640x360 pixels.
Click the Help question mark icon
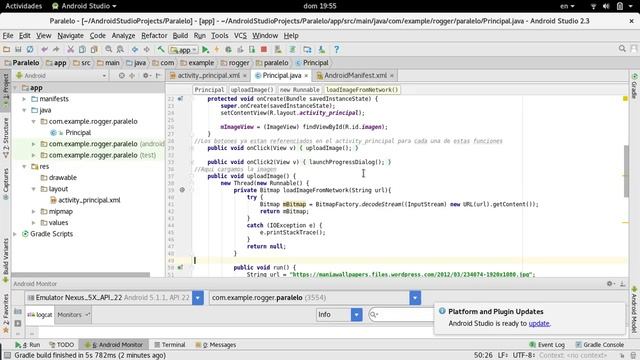[x=336, y=49]
